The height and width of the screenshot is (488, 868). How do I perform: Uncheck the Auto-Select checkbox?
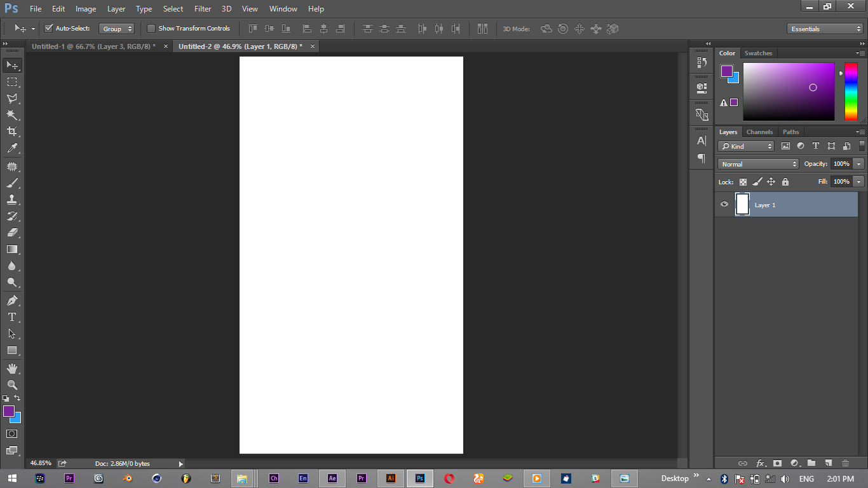point(48,29)
